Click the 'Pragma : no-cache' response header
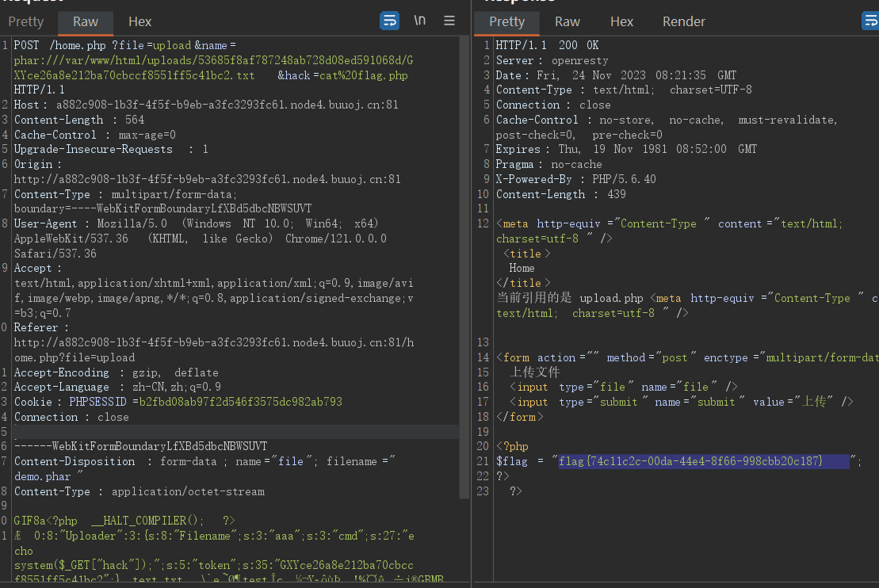This screenshot has width=879, height=588. coord(548,164)
